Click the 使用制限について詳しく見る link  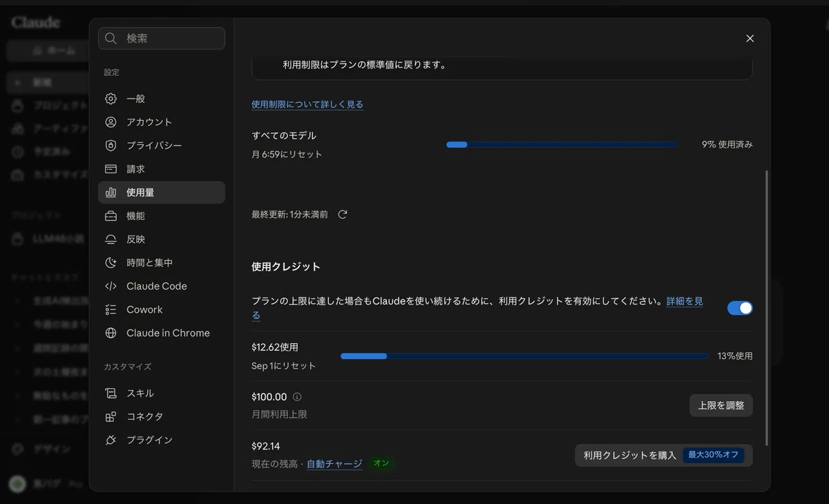click(307, 104)
